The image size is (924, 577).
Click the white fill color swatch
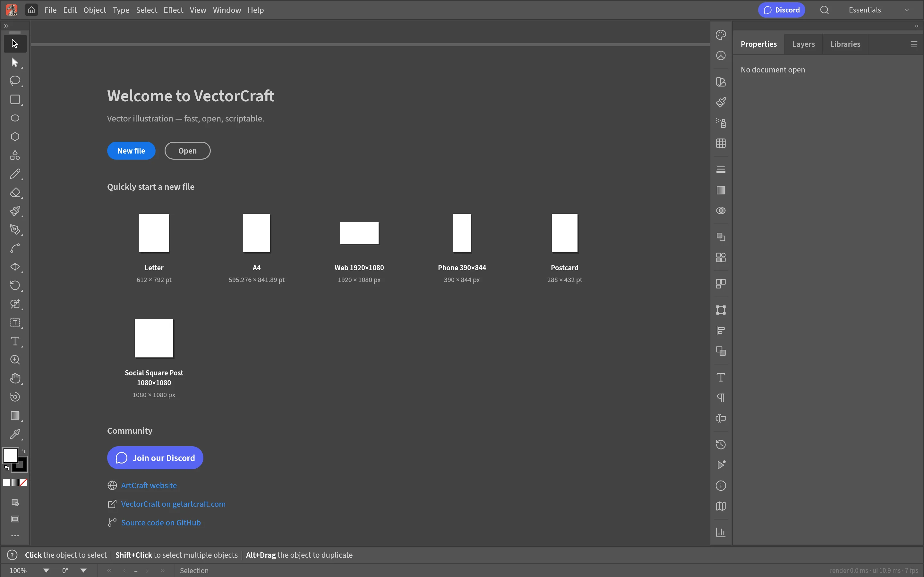[x=10, y=455]
